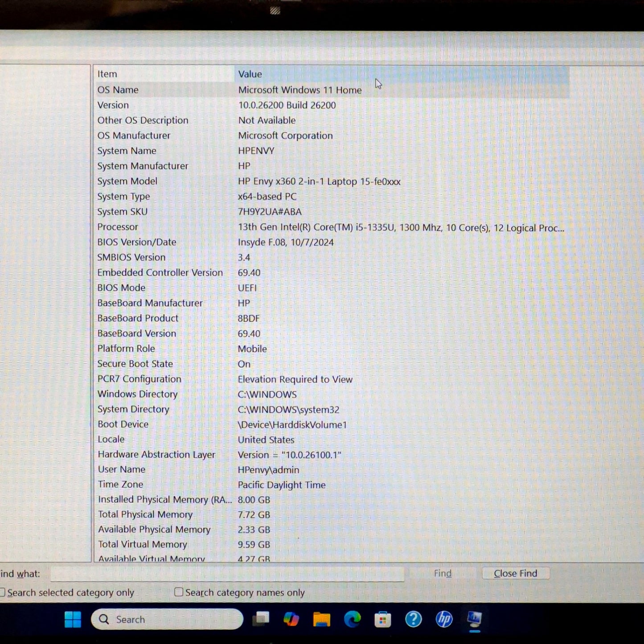The height and width of the screenshot is (644, 644).
Task: Select the User Name row
Action: 332,470
